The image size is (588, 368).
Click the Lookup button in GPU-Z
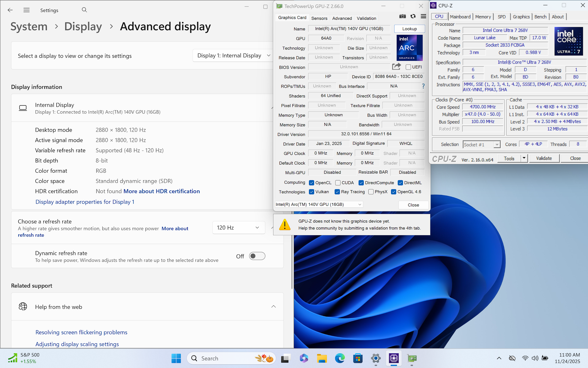pos(409,29)
